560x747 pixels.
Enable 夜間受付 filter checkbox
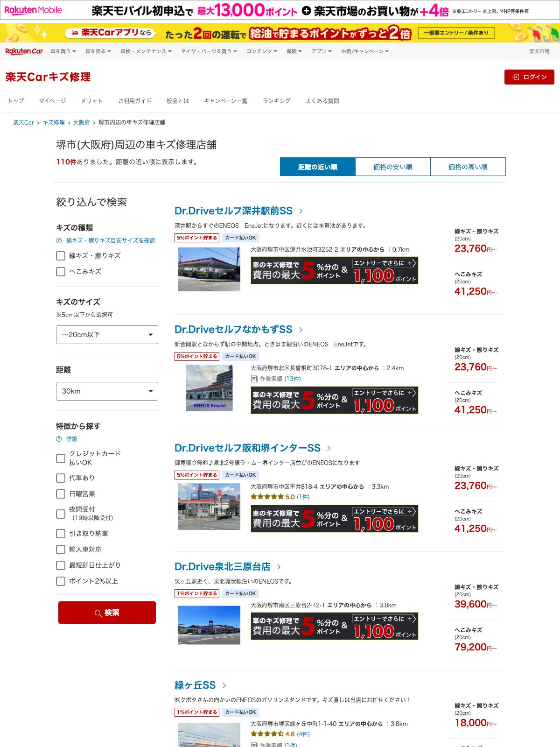point(61,514)
